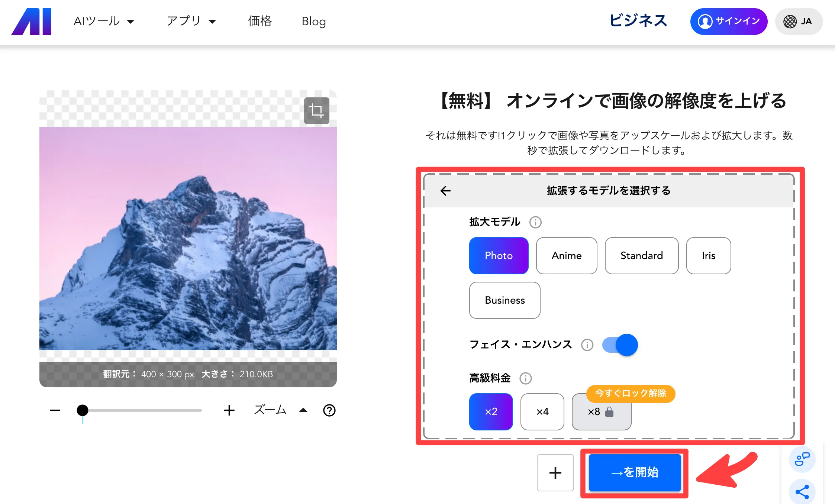Click info icon next to 拡大モデル

535,222
